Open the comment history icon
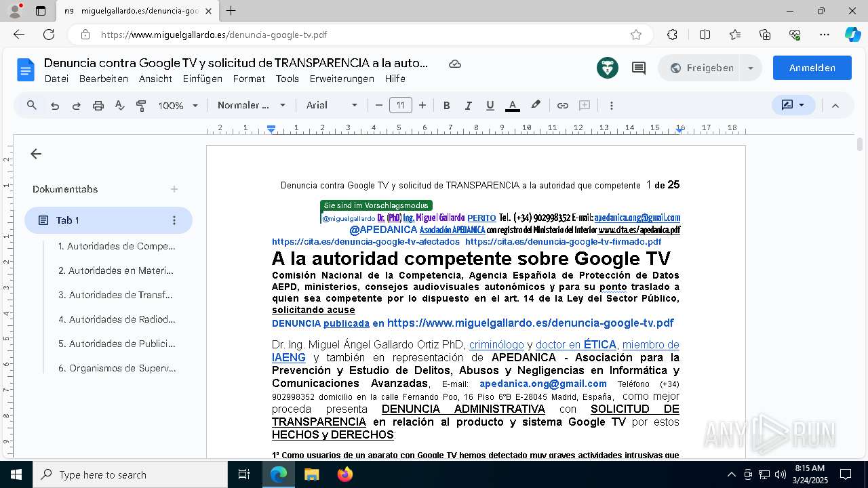This screenshot has width=868, height=488. [638, 68]
